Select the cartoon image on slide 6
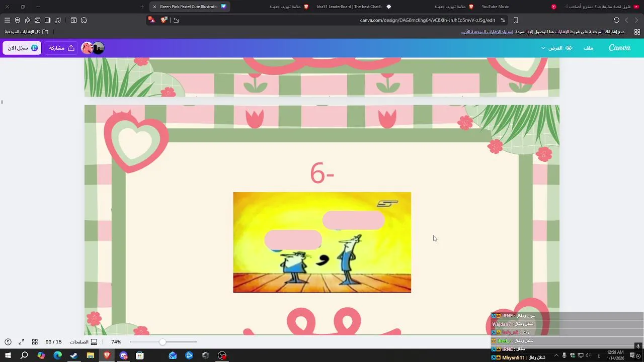This screenshot has height=362, width=644. tap(322, 242)
